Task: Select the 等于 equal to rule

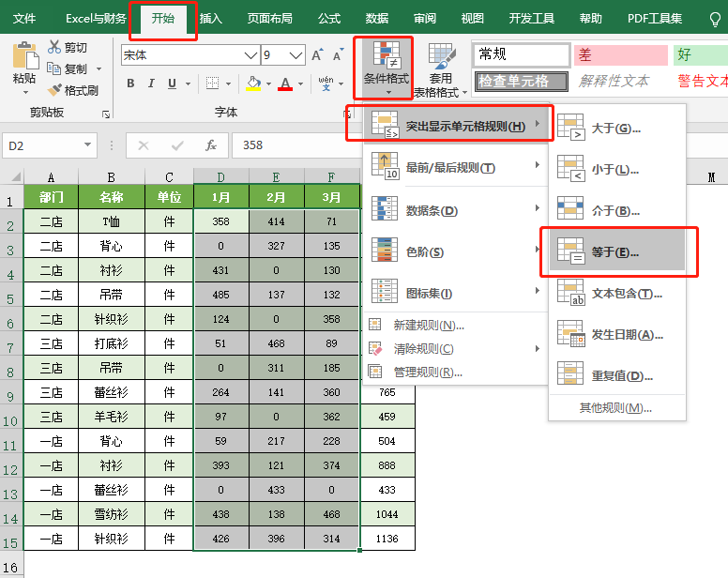Action: point(617,251)
